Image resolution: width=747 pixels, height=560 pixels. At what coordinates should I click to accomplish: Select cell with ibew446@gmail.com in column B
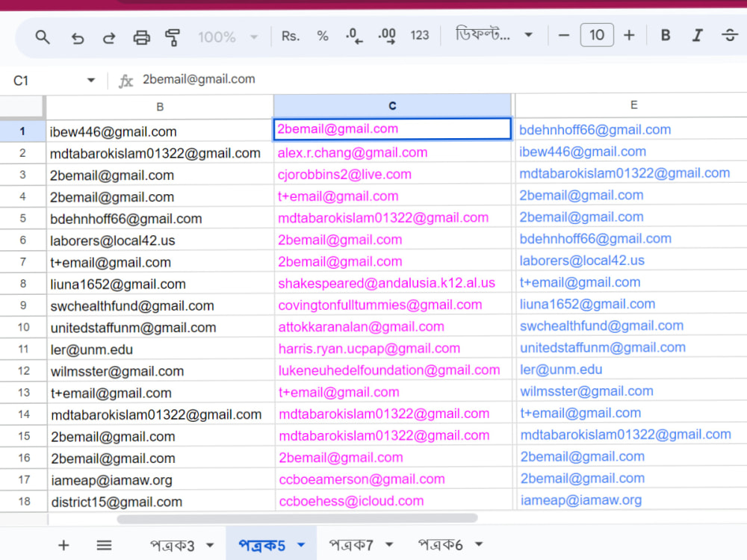(160, 131)
